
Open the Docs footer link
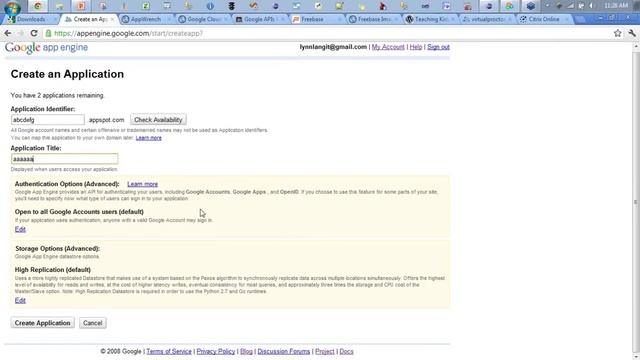[x=347, y=351]
